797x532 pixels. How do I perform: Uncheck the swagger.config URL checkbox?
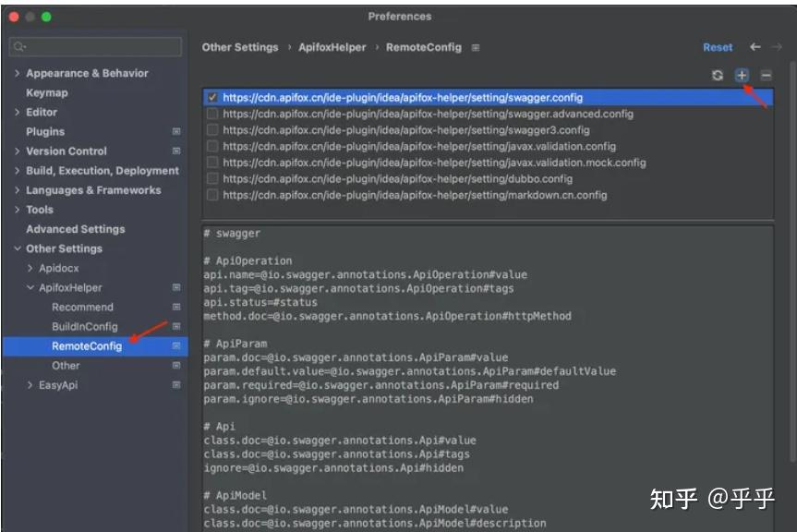point(211,97)
